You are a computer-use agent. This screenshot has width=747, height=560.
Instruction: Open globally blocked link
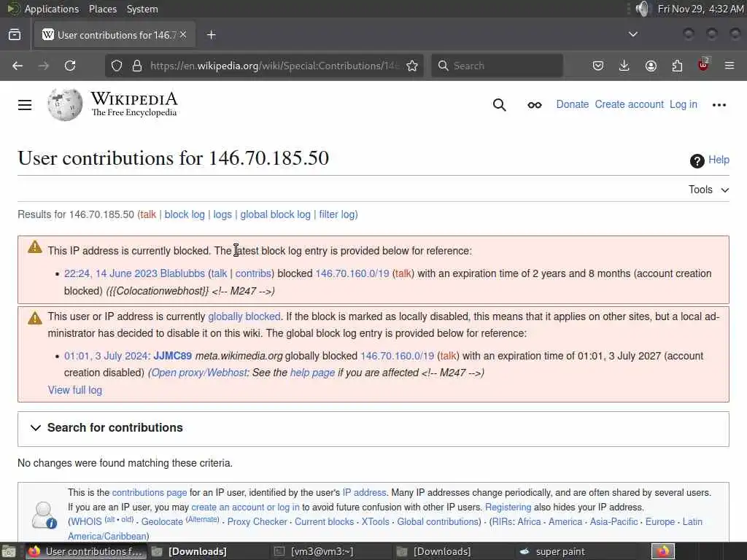(244, 316)
